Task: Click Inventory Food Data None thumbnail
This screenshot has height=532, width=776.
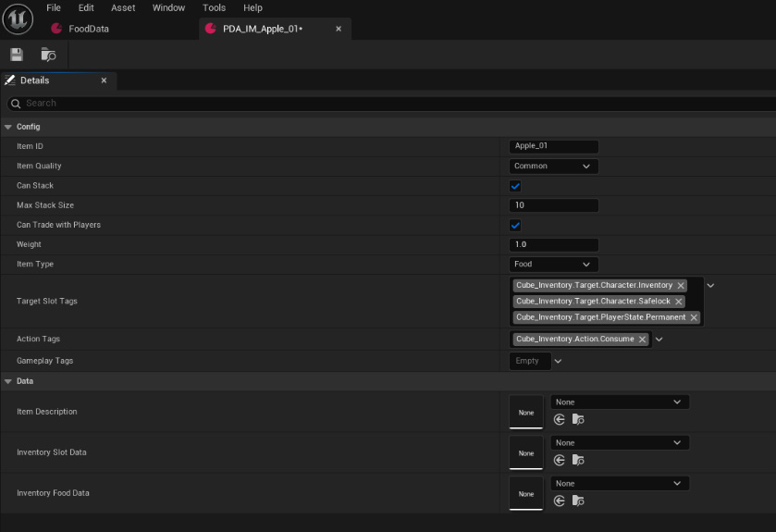Action: pos(526,493)
